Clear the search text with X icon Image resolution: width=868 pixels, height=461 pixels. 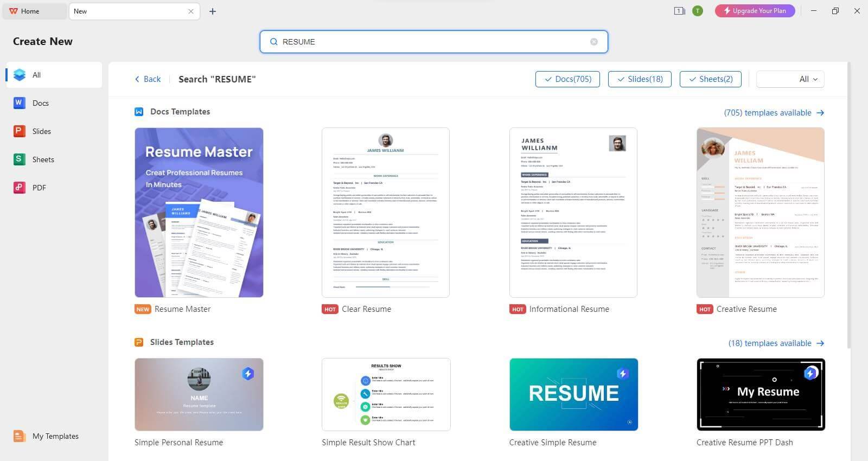594,42
